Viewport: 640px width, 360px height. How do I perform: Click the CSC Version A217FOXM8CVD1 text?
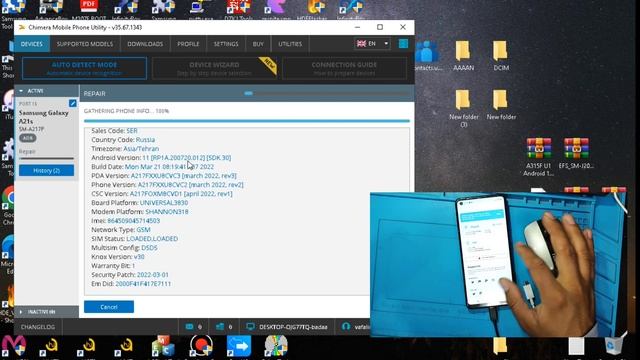(x=181, y=194)
